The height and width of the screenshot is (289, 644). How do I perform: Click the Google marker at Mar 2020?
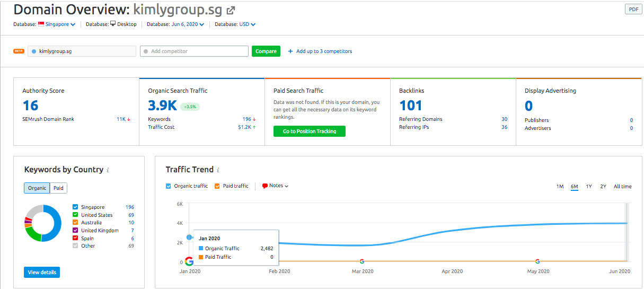click(362, 261)
